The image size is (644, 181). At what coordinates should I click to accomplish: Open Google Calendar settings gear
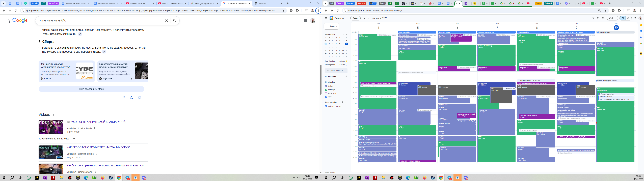click(603, 18)
